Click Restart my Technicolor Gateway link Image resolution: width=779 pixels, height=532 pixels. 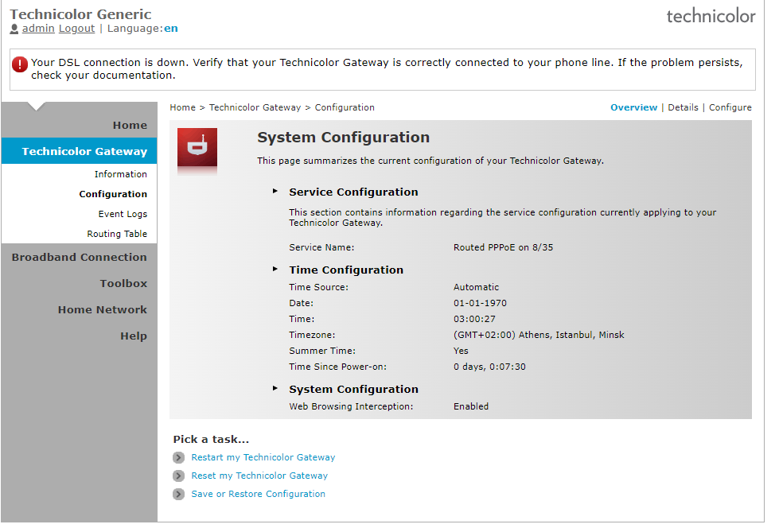pyautogui.click(x=263, y=457)
